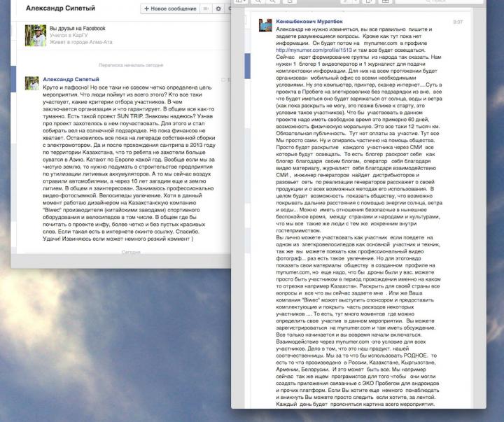Select the highlighted blue thumbnail in right window sidebar
The image size is (504, 422).
pyautogui.click(x=248, y=66)
